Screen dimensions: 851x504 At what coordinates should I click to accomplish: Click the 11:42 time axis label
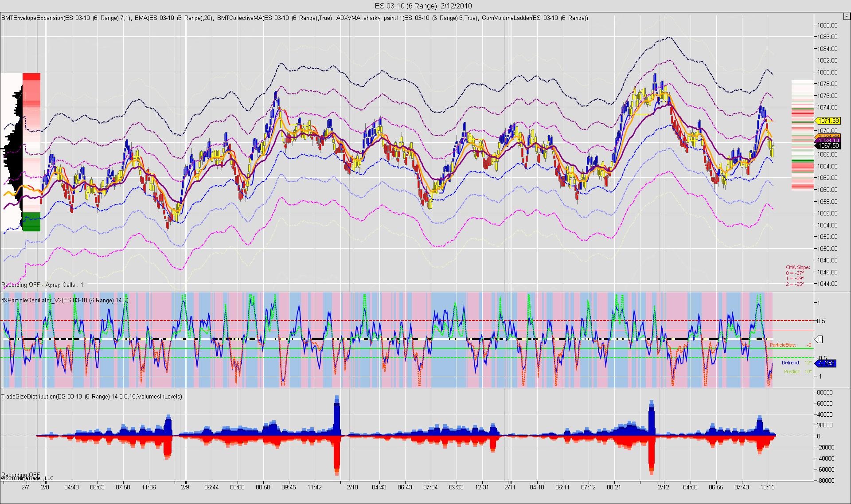pyautogui.click(x=314, y=487)
